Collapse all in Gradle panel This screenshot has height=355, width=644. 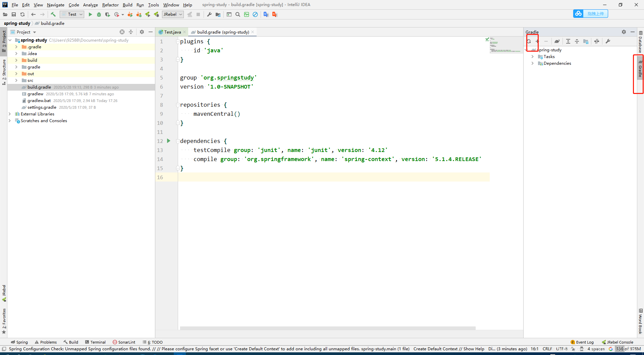577,41
